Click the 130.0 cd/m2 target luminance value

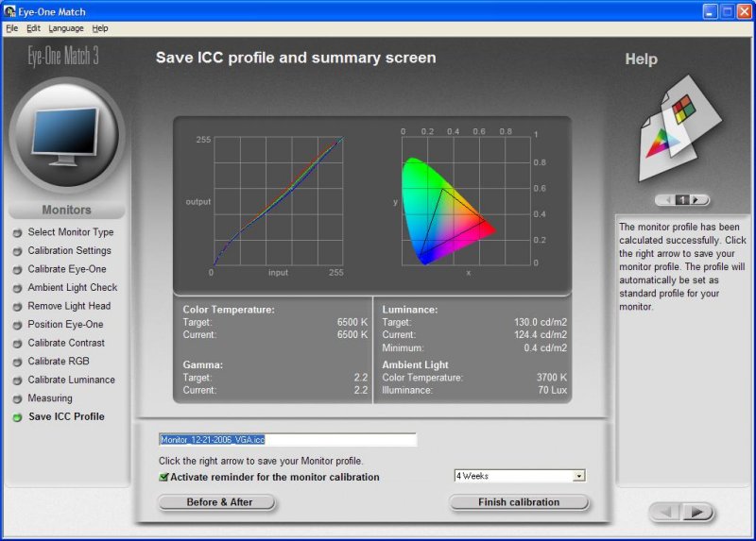pos(540,322)
